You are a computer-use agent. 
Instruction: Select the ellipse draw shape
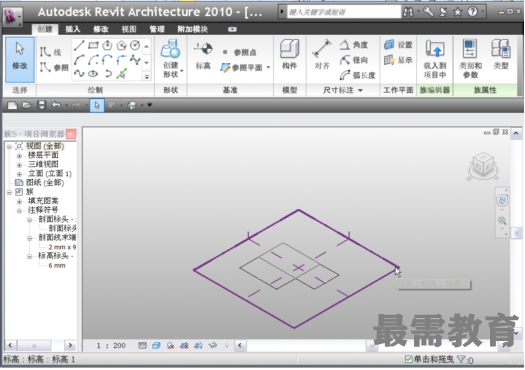coord(93,73)
